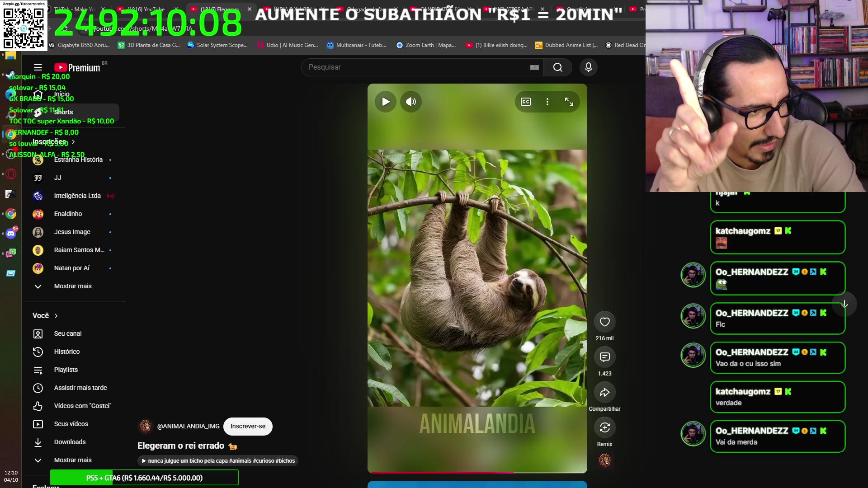This screenshot has height=488, width=868.
Task: Open the sound source thumbnail below Remix
Action: tap(604, 460)
